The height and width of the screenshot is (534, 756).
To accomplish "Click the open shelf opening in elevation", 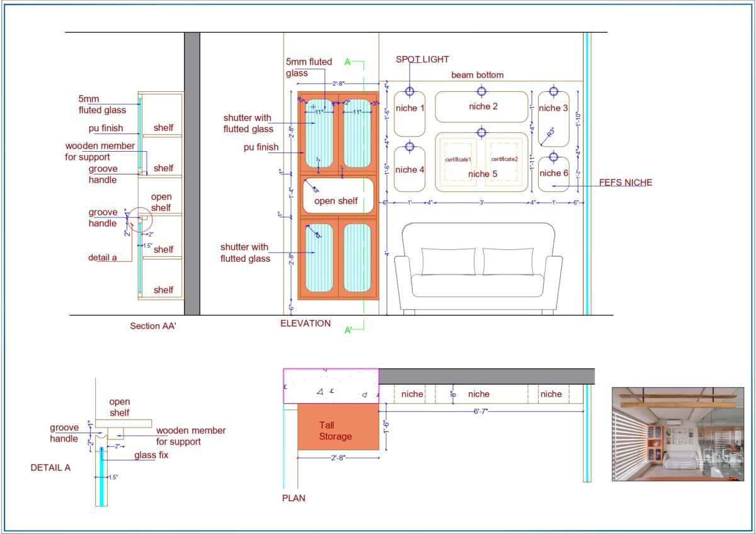I will [x=338, y=195].
